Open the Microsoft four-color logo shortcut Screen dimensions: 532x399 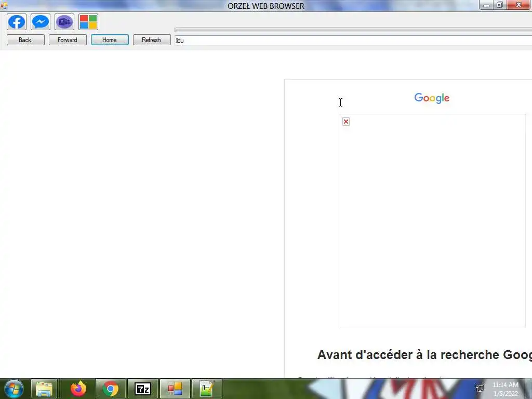pos(88,22)
